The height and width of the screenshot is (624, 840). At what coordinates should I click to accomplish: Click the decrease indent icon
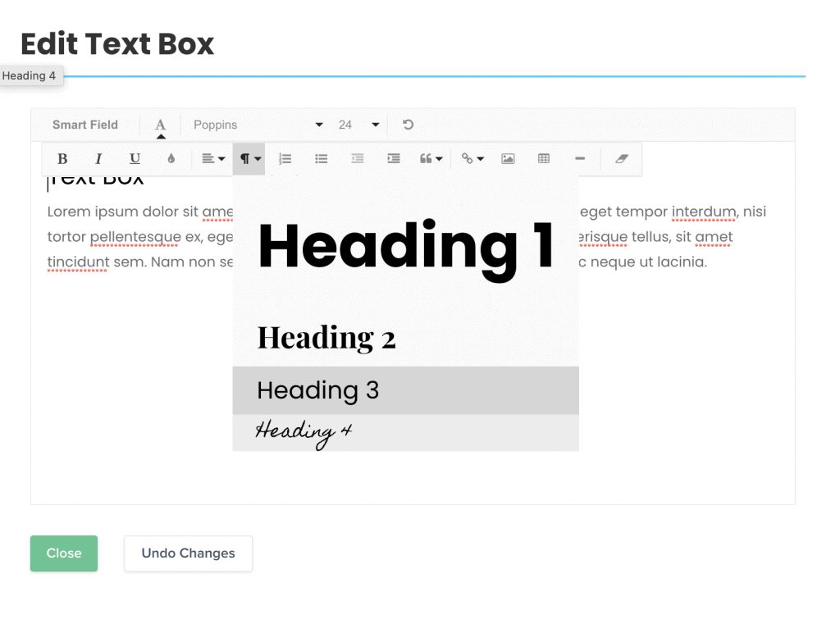(x=358, y=159)
